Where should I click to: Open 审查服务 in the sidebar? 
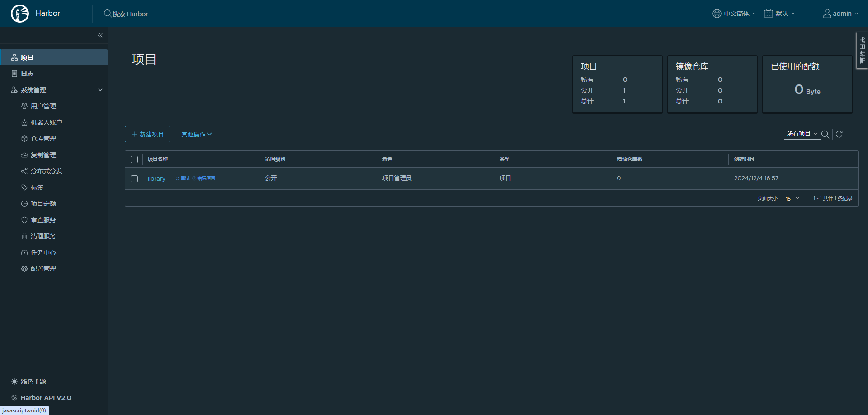(x=43, y=220)
